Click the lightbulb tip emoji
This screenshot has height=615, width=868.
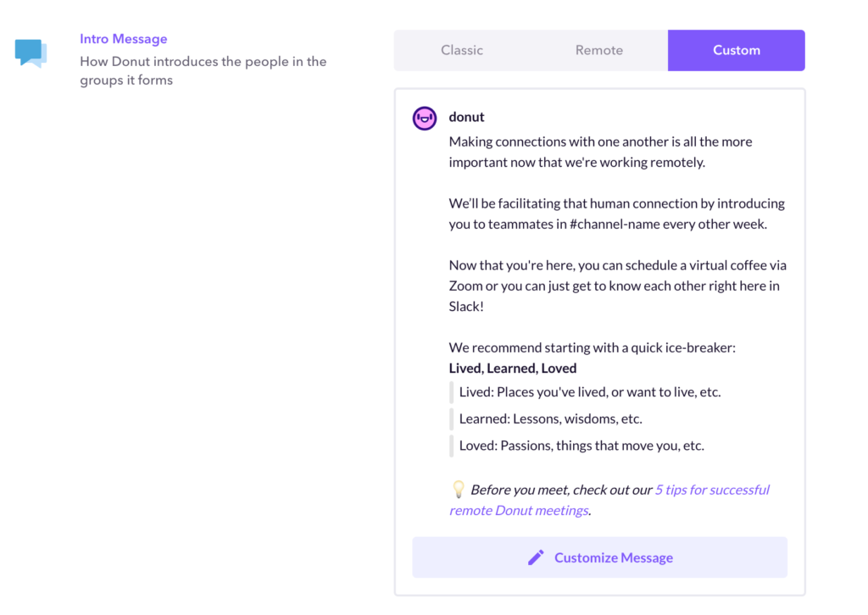tap(459, 490)
